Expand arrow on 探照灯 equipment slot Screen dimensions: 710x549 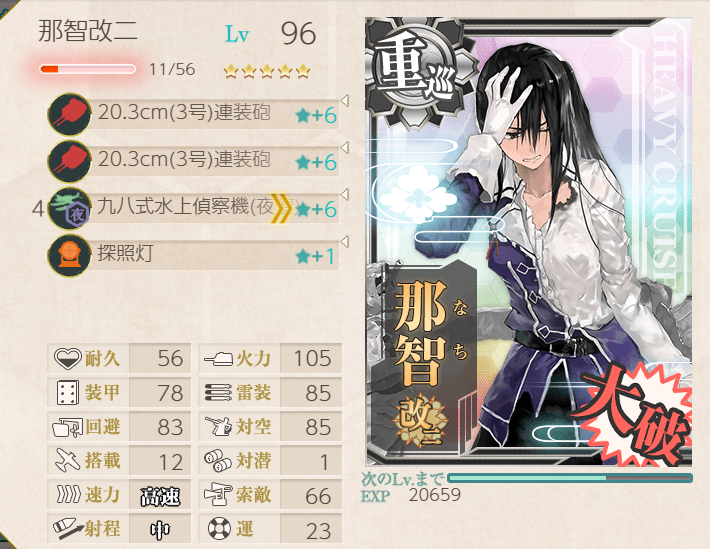pyautogui.click(x=344, y=242)
